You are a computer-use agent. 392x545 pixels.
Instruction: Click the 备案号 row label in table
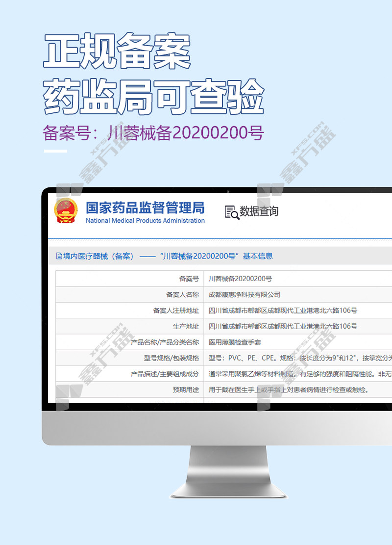click(189, 279)
